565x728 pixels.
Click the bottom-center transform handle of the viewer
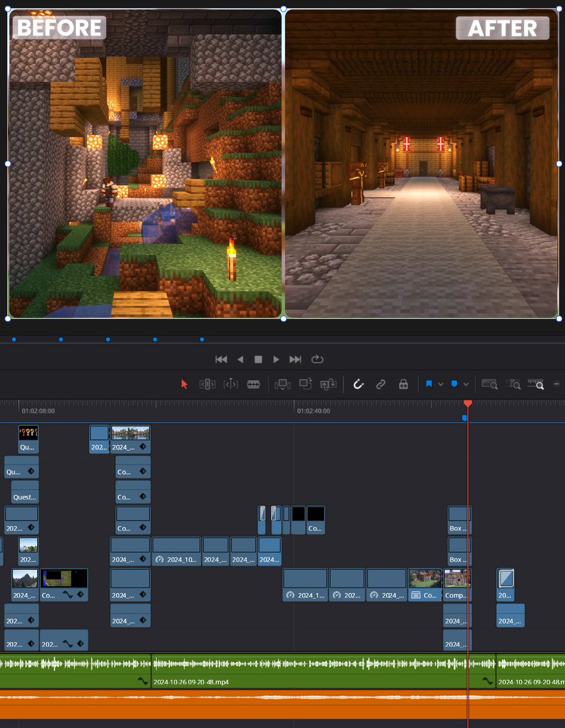(x=283, y=317)
